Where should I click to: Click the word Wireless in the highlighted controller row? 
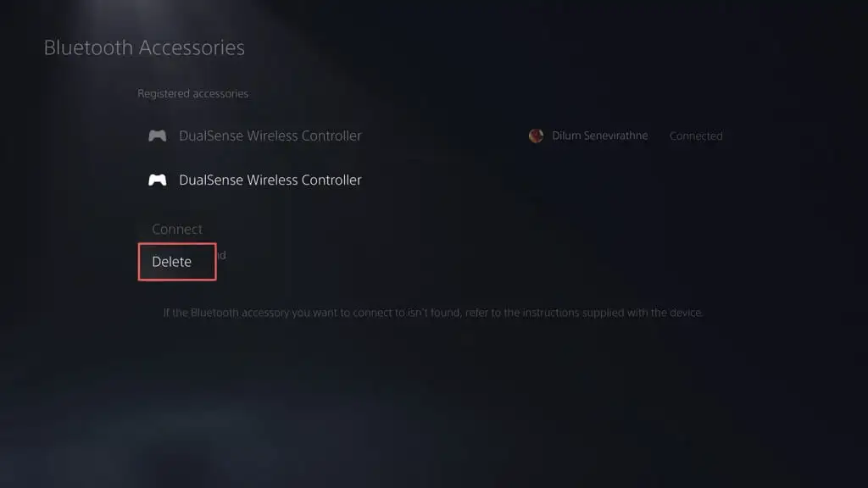click(272, 180)
